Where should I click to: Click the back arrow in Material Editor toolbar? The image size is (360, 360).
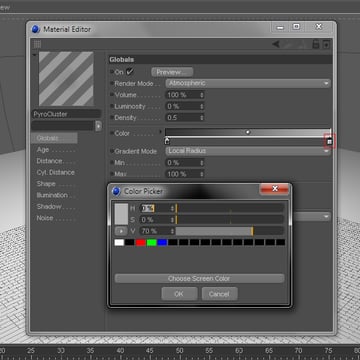(276, 44)
